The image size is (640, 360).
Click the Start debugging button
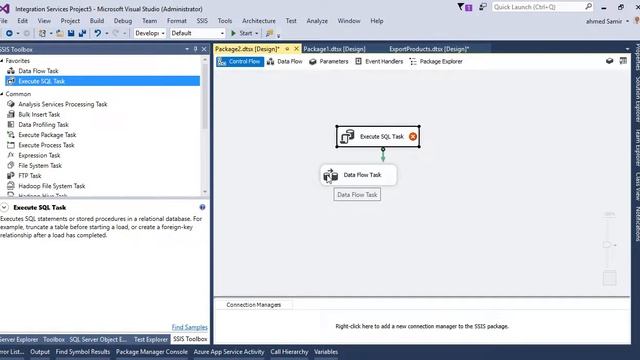[x=242, y=33]
